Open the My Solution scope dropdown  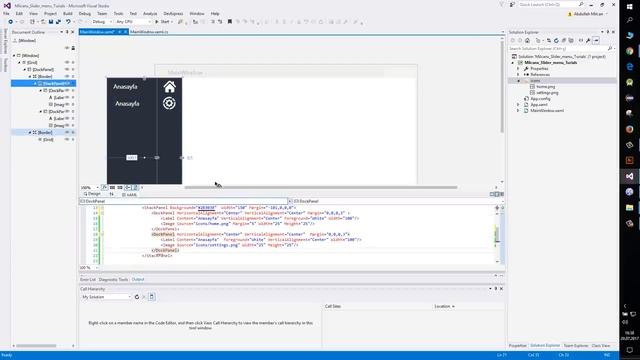tap(106, 297)
